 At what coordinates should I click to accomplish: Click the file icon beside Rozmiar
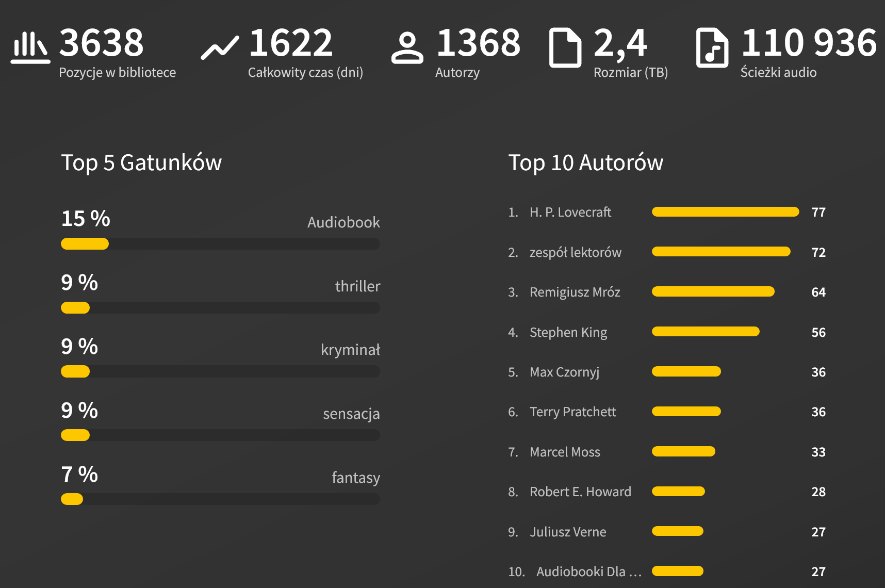point(565,48)
